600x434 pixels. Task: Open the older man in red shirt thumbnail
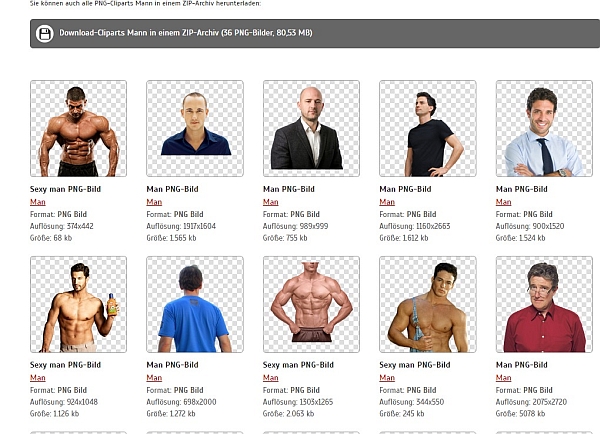pyautogui.click(x=544, y=304)
